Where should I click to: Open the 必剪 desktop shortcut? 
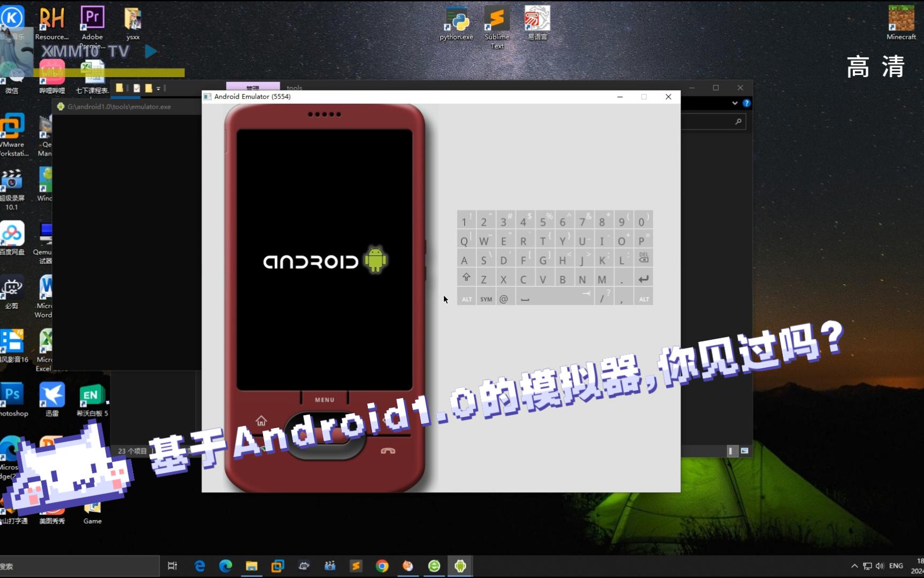(12, 292)
